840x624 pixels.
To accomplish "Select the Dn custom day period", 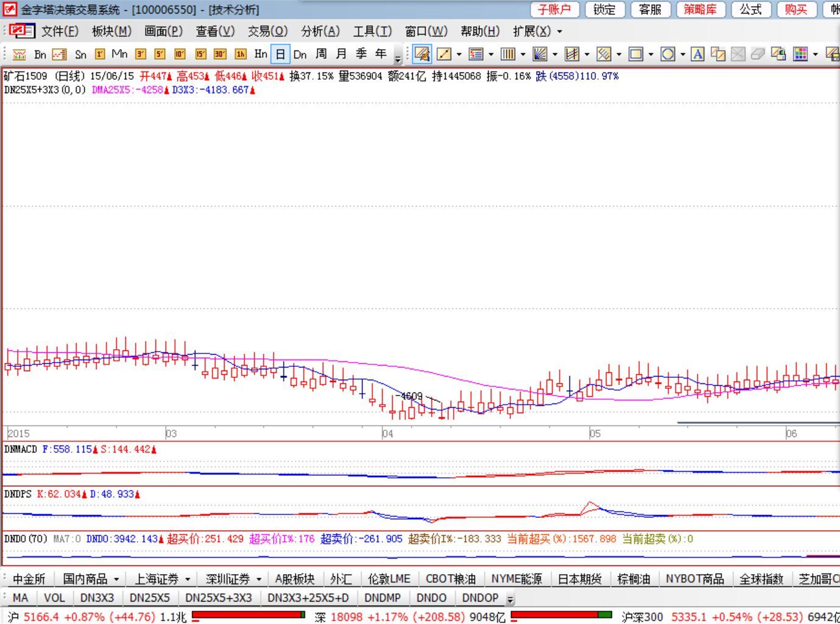I will pyautogui.click(x=300, y=54).
